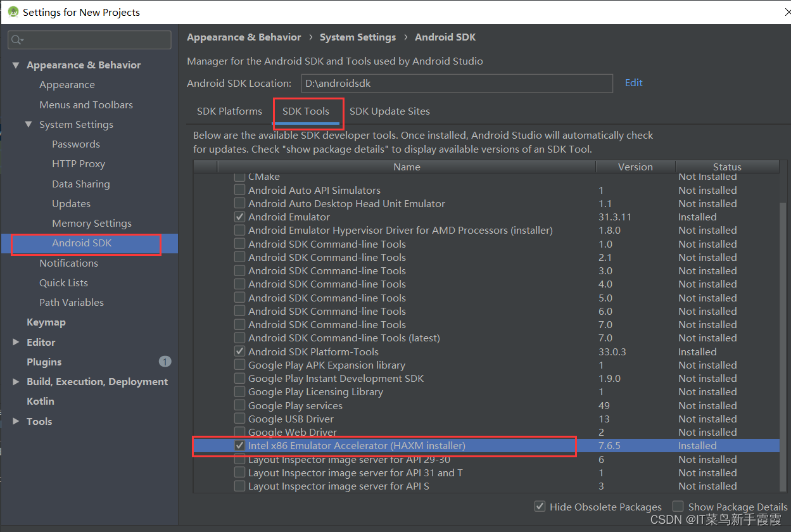Check Google Play Licensing Library checkbox
Screen dimensions: 791x532
[x=239, y=391]
